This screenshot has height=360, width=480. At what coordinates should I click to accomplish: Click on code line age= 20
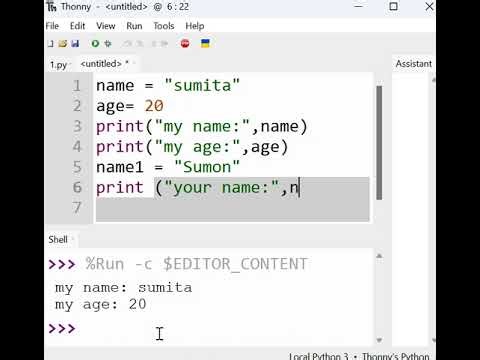pos(130,106)
